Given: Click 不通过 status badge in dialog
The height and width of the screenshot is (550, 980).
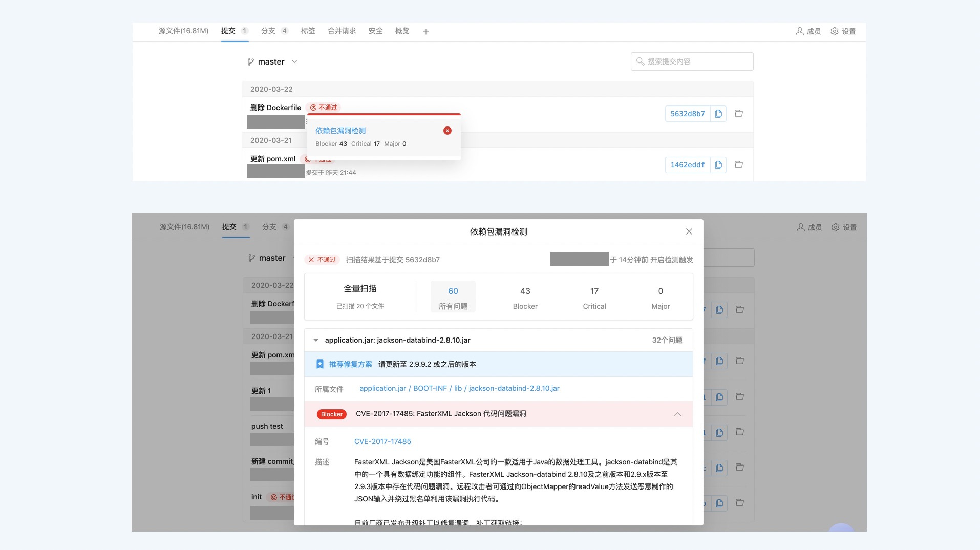Looking at the screenshot, I should point(322,260).
